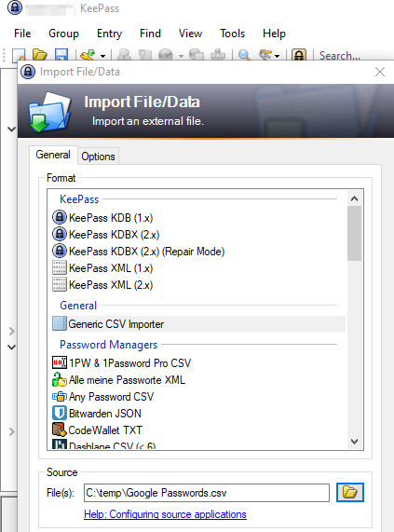Click the Copy Password toolbar icon

tap(144, 55)
